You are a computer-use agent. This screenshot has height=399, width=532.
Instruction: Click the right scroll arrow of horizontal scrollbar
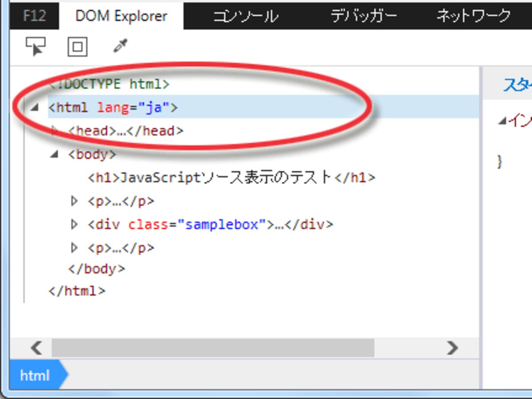pos(453,348)
